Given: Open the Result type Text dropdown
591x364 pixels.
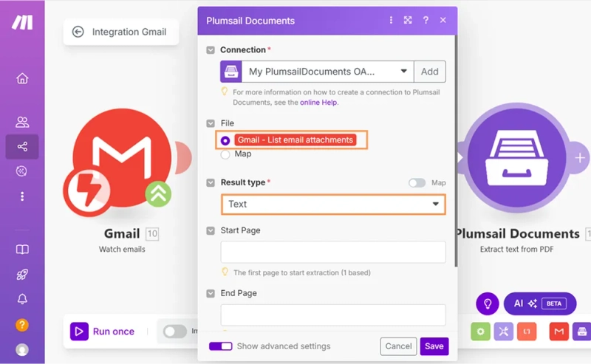Looking at the screenshot, I should [x=333, y=205].
